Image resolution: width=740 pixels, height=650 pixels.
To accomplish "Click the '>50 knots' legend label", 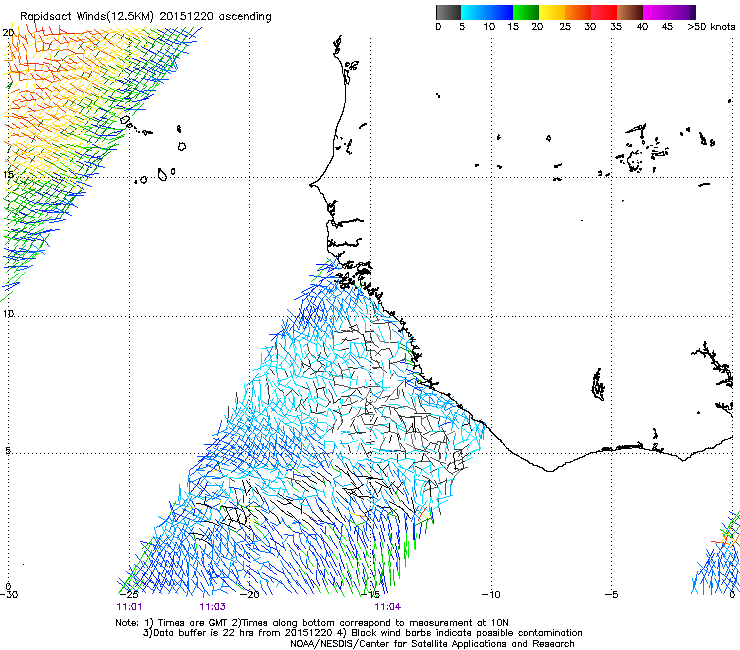I will (711, 27).
